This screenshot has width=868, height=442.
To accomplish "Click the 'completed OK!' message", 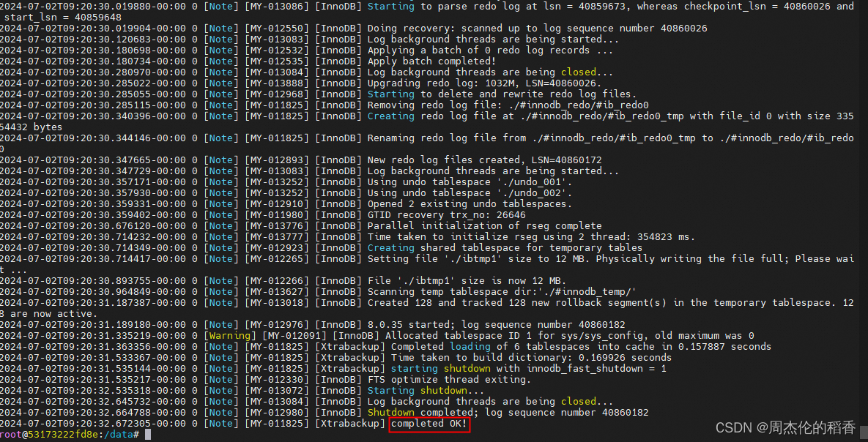I will tap(429, 424).
